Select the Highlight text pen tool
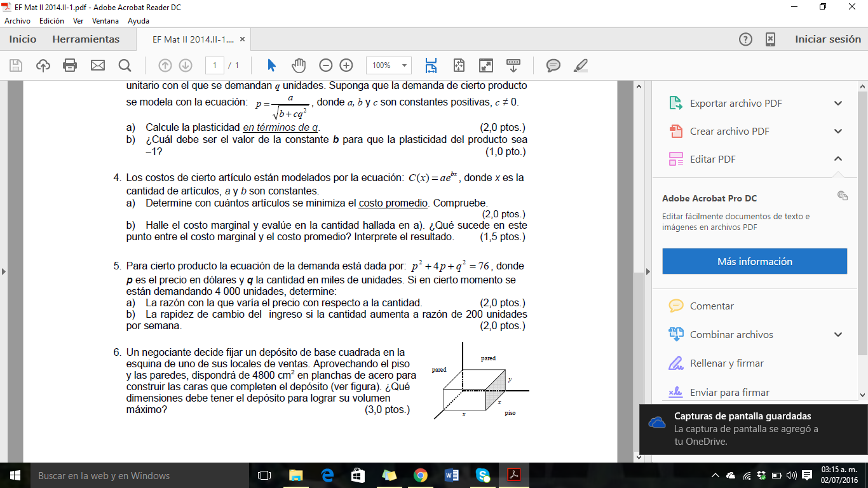 coord(580,65)
